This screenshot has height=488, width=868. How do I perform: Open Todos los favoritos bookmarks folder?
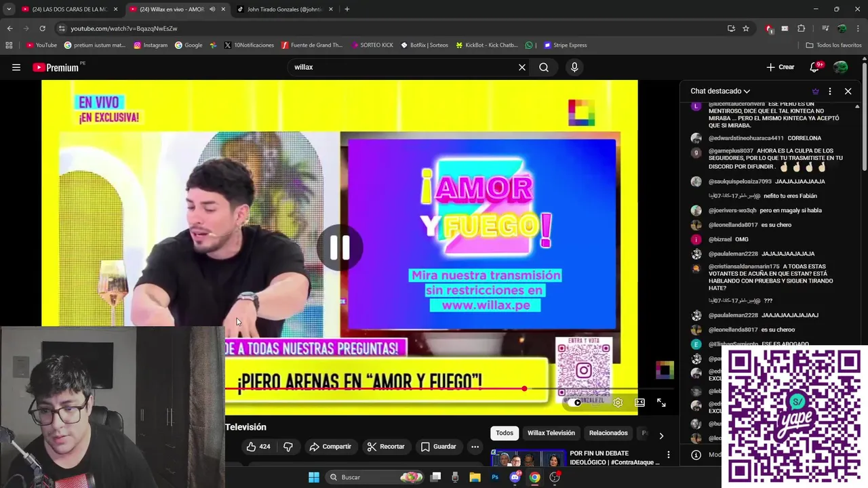pyautogui.click(x=833, y=45)
